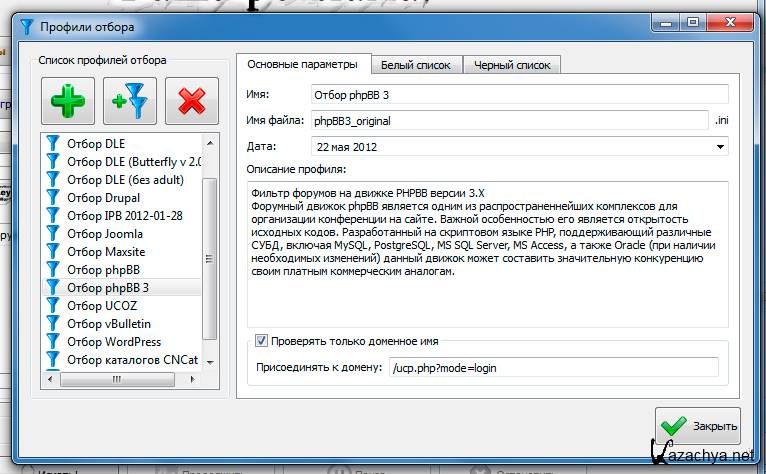This screenshot has height=474, width=766.
Task: Select Отбор IPB 2012-01-28 profile
Action: [125, 215]
